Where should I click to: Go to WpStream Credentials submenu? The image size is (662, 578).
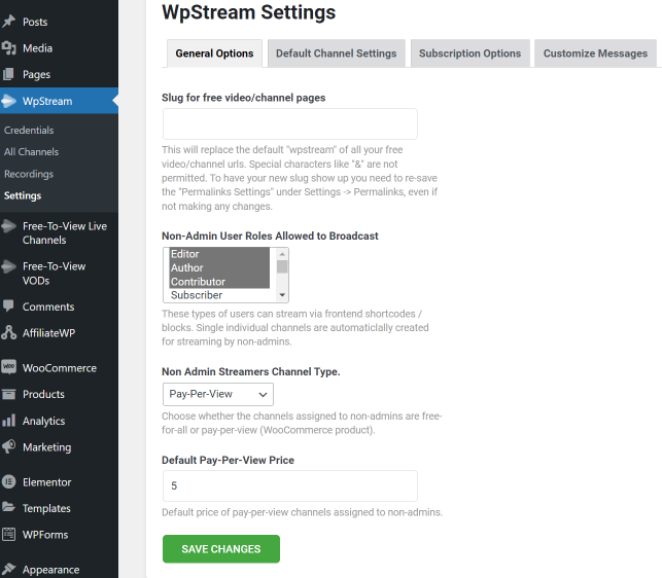(x=29, y=130)
